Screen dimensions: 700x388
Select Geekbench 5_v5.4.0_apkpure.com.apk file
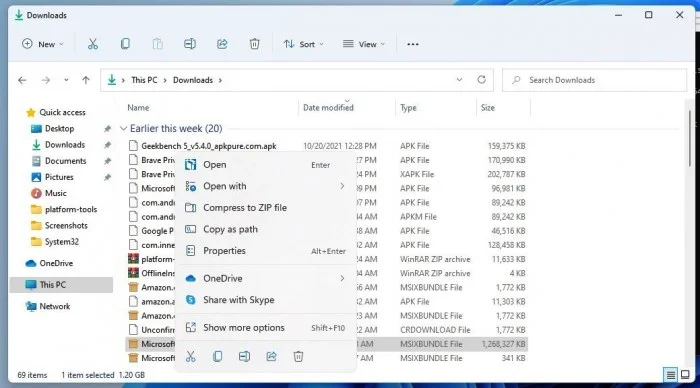pyautogui.click(x=209, y=146)
